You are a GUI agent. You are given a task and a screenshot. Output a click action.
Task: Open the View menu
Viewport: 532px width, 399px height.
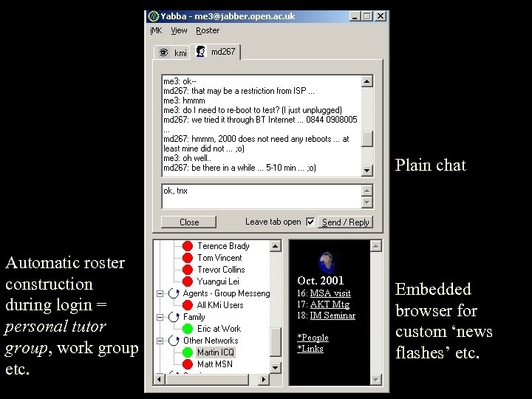[x=179, y=30]
